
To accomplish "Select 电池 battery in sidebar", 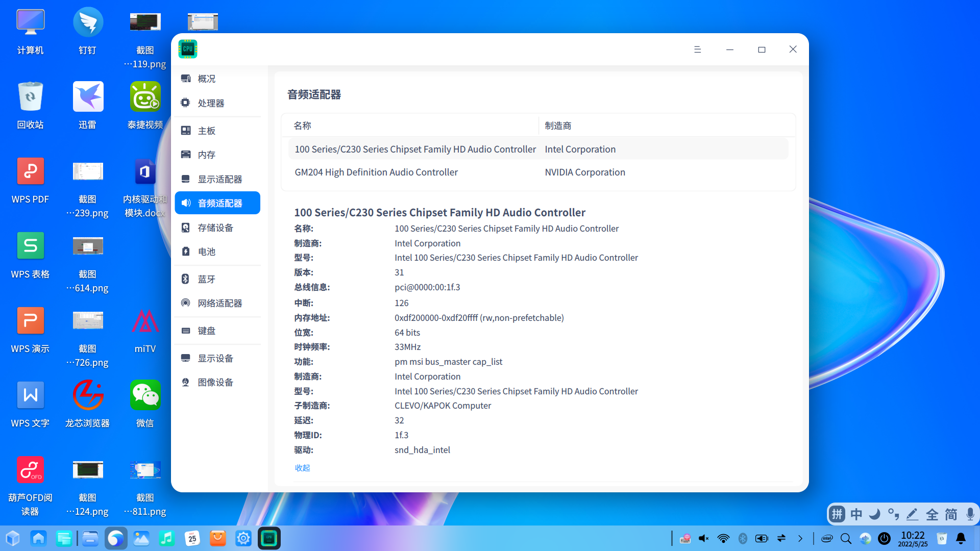I will pos(217,252).
